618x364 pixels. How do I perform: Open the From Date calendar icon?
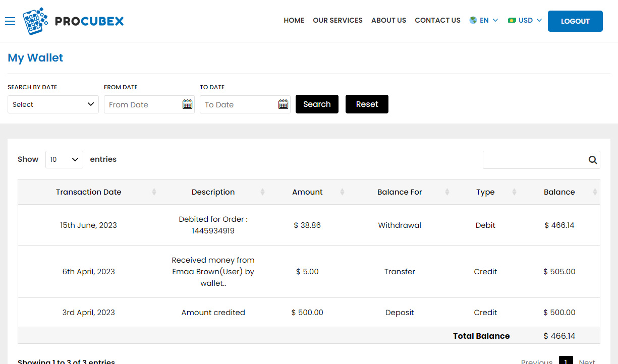click(187, 104)
